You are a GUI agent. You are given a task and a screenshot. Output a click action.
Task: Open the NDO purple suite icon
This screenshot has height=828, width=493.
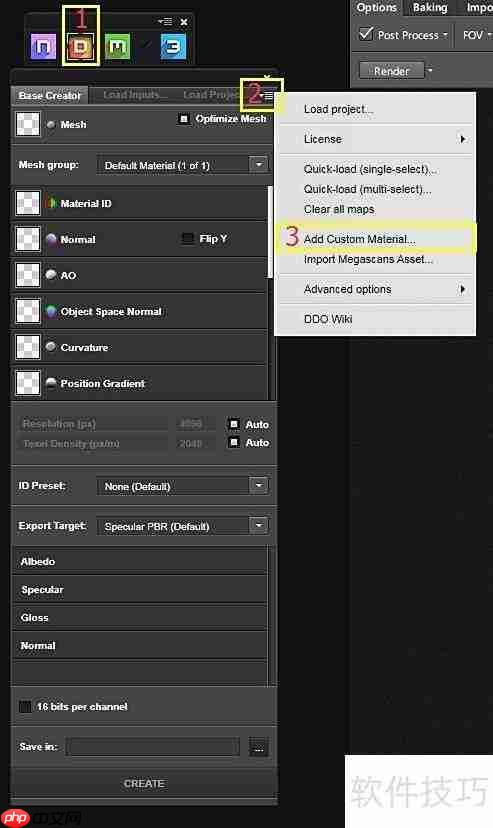(x=43, y=47)
